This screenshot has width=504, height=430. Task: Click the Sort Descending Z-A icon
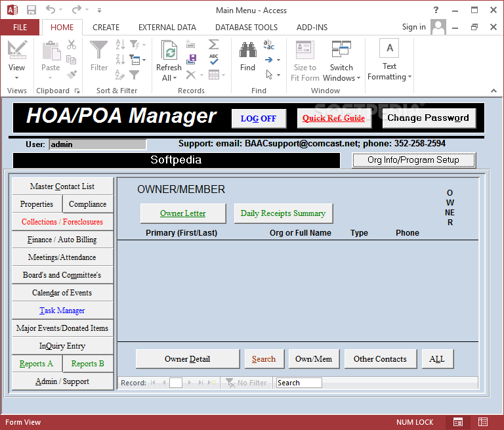[120, 60]
